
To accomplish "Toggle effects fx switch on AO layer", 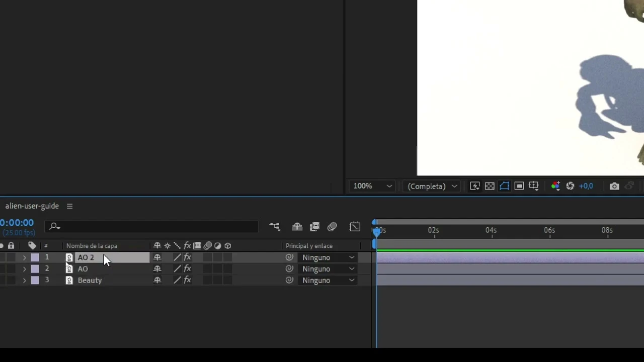I will click(187, 269).
